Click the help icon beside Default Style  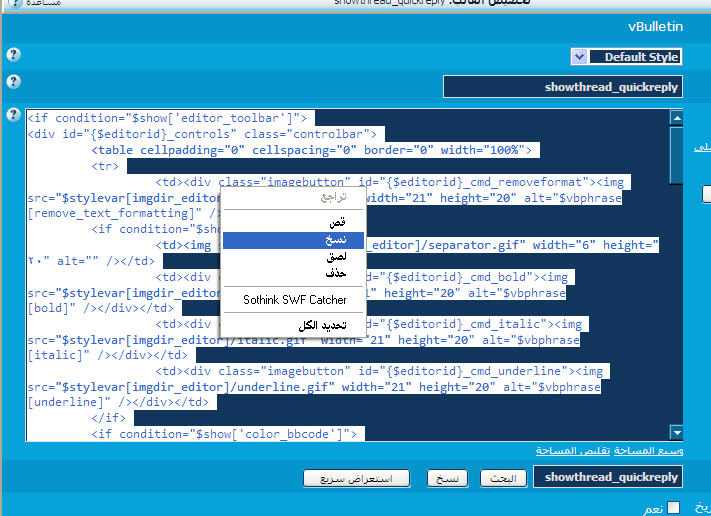coord(13,55)
